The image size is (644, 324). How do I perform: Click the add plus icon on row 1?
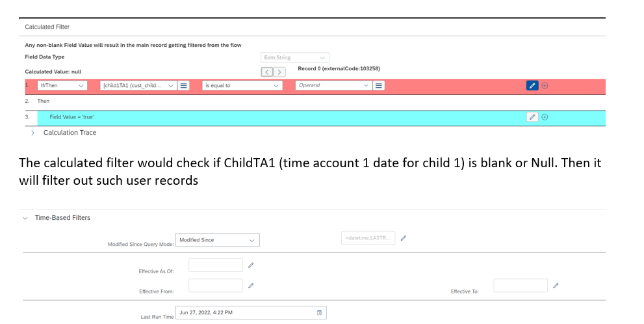(545, 85)
